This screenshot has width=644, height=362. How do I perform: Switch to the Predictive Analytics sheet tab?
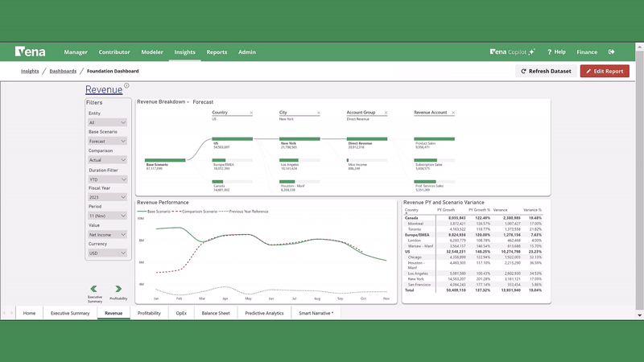point(264,313)
